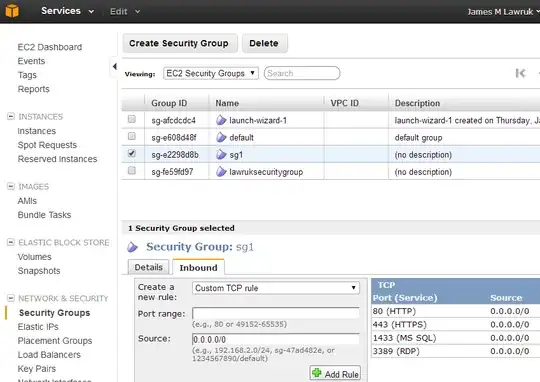This screenshot has width=540, height=382.
Task: Select the 3389 (RDP) rule row
Action: (x=456, y=351)
